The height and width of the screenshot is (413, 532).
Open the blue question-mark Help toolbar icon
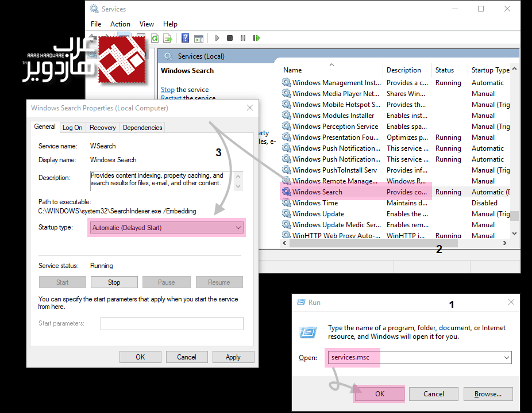tap(185, 38)
